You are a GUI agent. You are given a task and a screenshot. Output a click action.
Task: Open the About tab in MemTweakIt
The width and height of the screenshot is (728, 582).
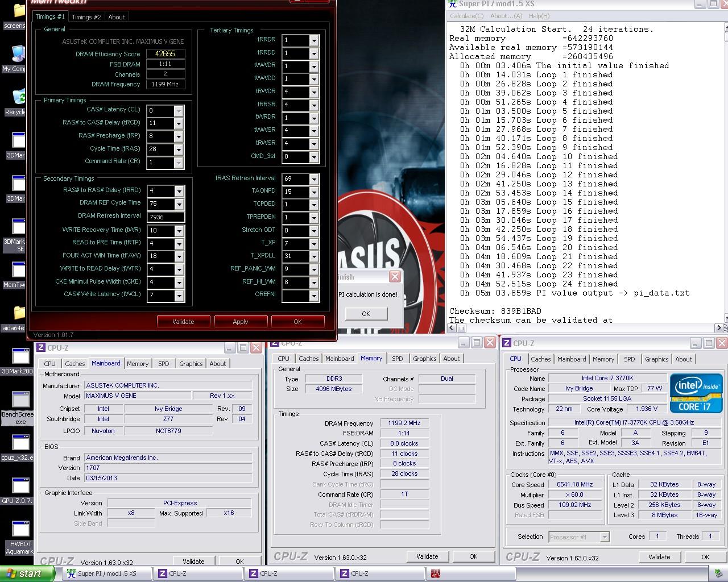click(117, 17)
